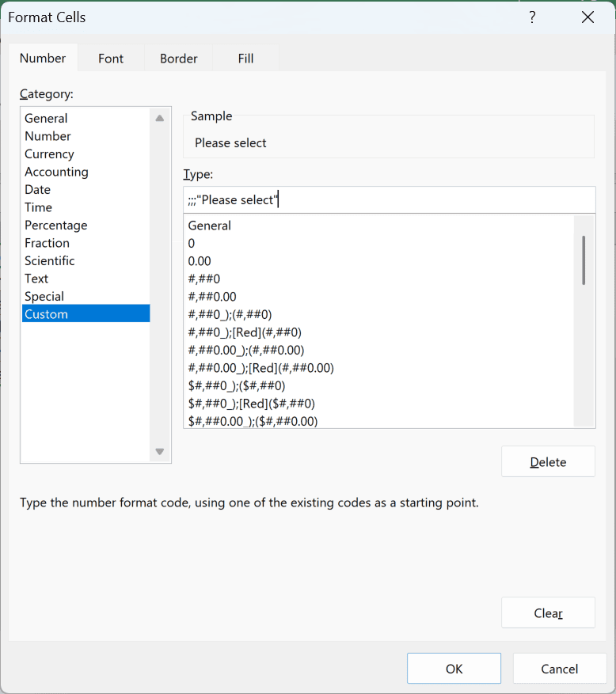Image resolution: width=616 pixels, height=694 pixels.
Task: Choose the Scientific category
Action: click(x=86, y=260)
